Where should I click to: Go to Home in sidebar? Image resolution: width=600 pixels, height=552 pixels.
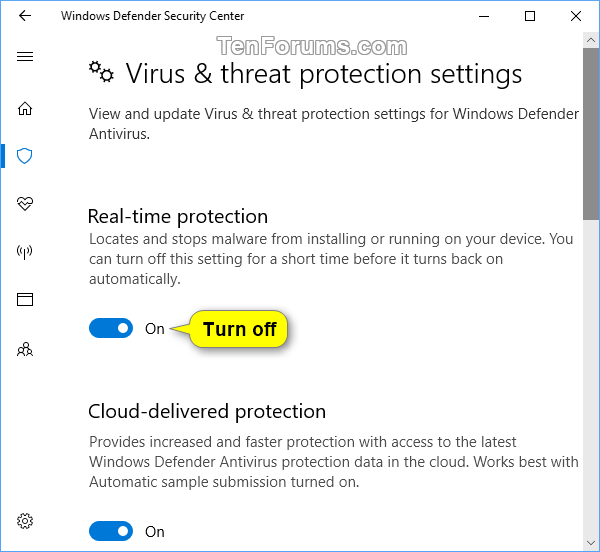click(x=25, y=109)
